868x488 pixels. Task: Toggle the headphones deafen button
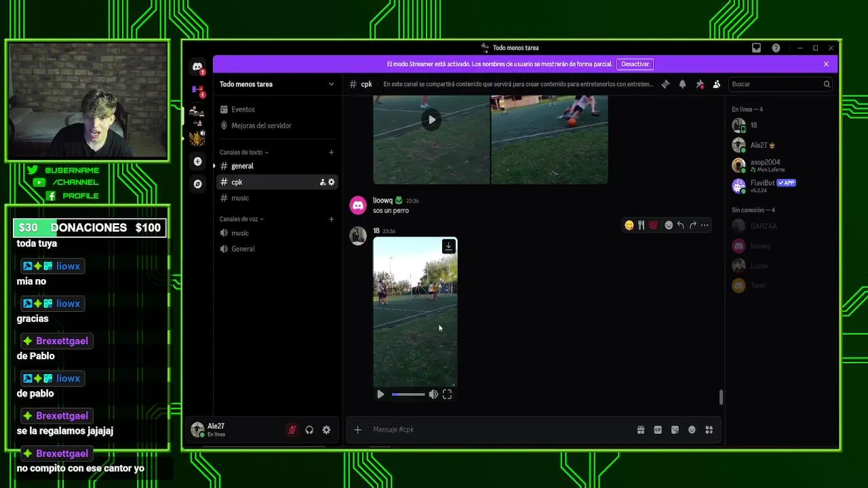click(x=309, y=430)
